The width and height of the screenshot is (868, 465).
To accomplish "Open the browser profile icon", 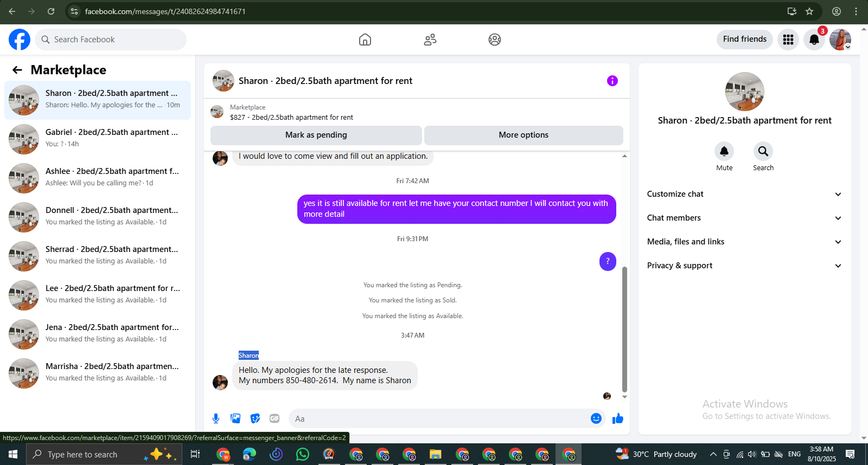I will pyautogui.click(x=837, y=11).
